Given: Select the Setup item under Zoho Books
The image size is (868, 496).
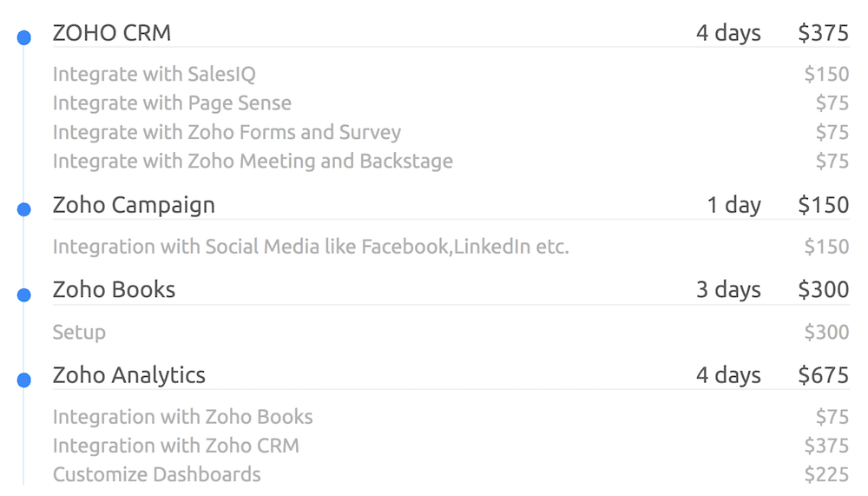Looking at the screenshot, I should tap(79, 332).
